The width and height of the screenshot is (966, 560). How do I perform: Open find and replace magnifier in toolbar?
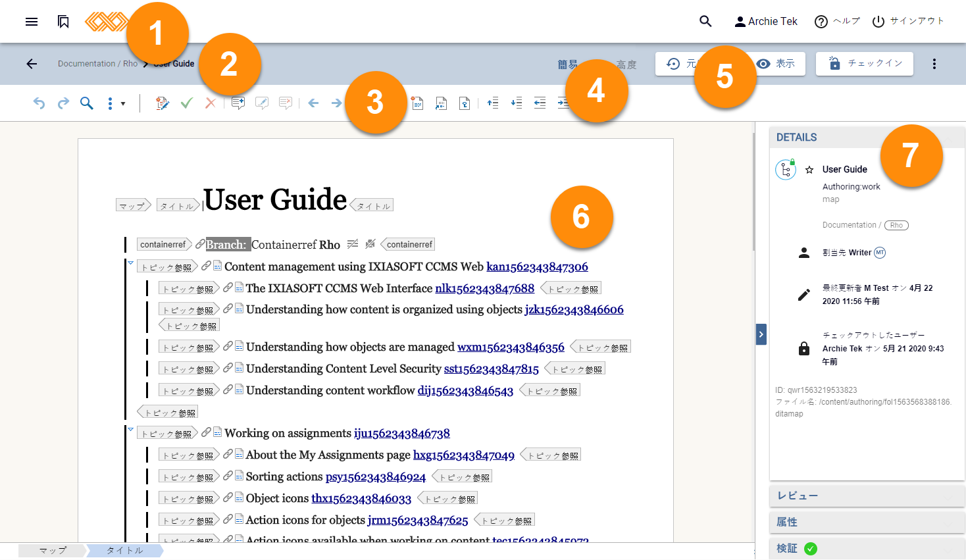(87, 103)
